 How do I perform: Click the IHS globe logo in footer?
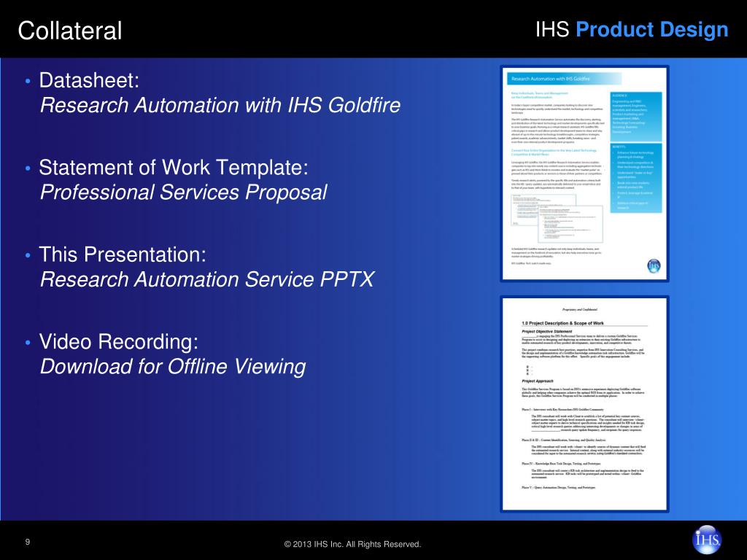tap(707, 540)
